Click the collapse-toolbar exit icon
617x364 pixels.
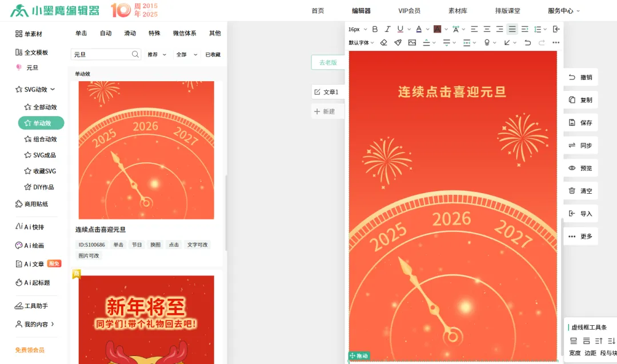(556, 29)
